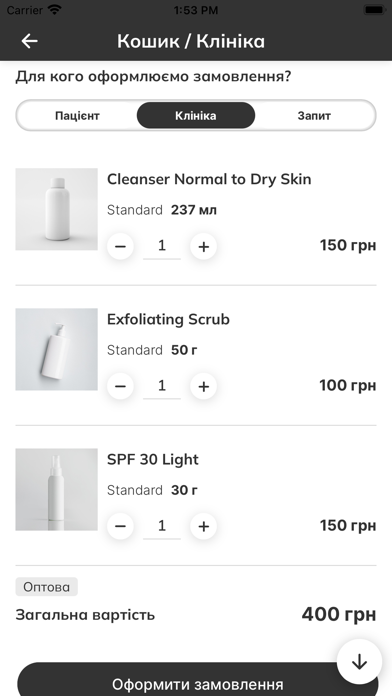Tap the Оформити замовлення button

pos(198,680)
